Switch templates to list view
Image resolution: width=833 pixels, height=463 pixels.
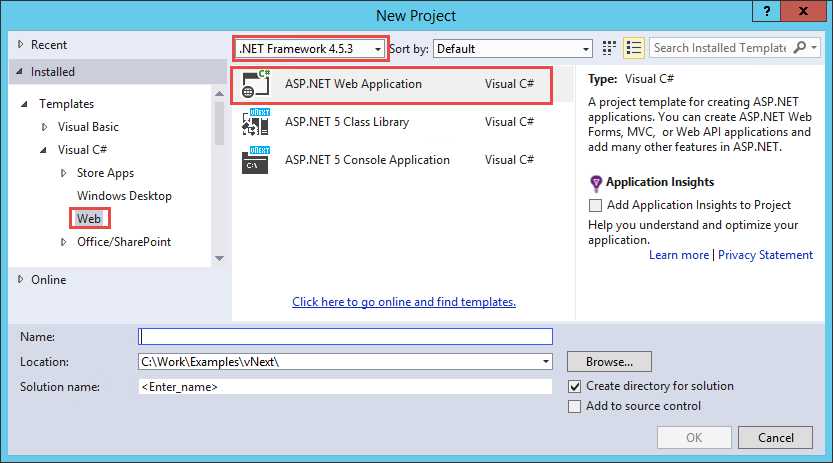coord(633,48)
